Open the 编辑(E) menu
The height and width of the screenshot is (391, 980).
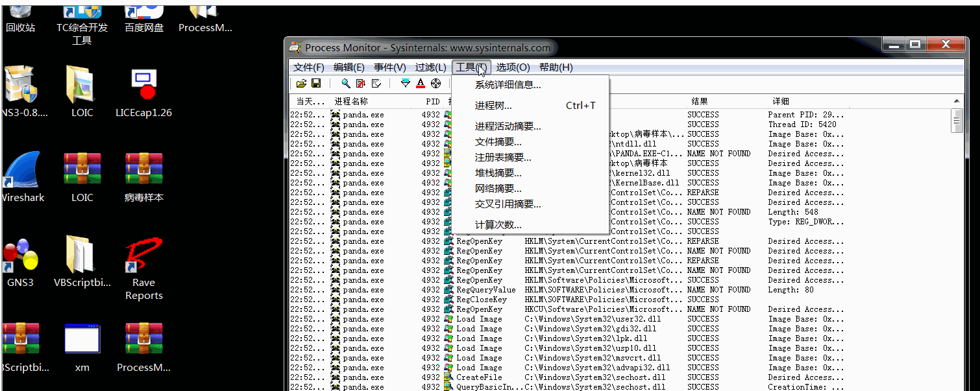(349, 67)
